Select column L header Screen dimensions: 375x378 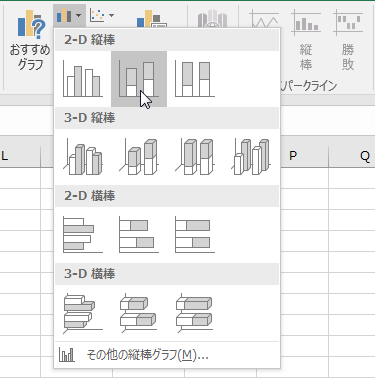20,156
